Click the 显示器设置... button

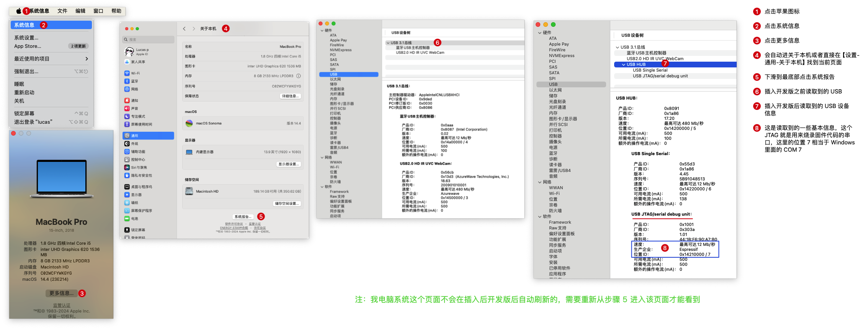(288, 164)
